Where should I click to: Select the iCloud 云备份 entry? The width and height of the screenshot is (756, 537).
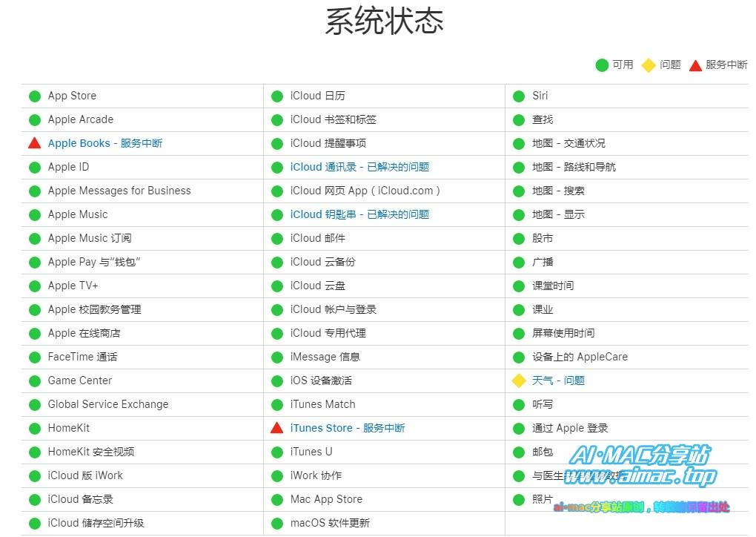[322, 262]
